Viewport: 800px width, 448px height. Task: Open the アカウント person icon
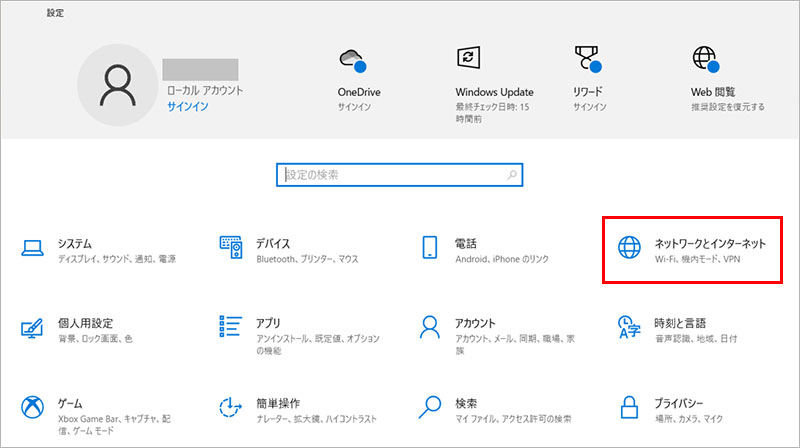click(x=431, y=327)
